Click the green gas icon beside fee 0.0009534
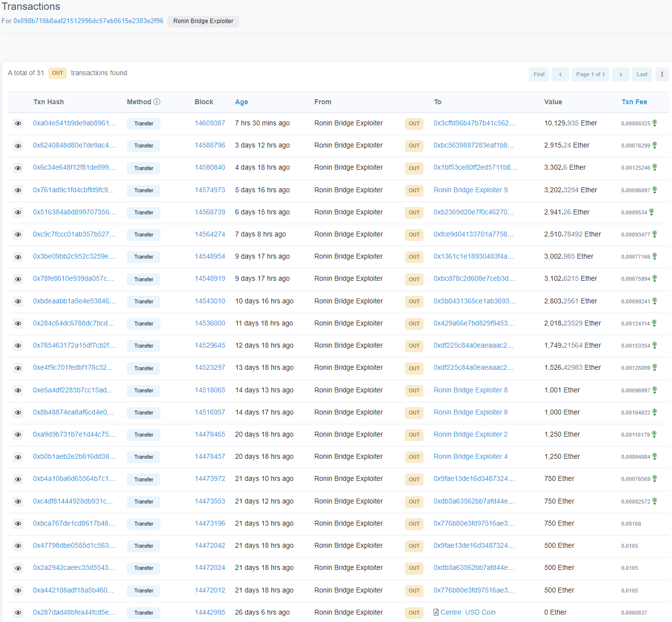672x622 pixels. coord(652,212)
